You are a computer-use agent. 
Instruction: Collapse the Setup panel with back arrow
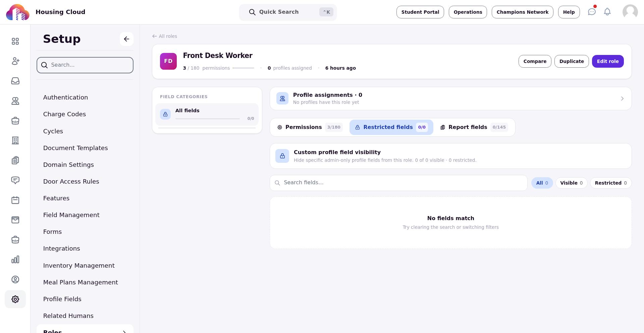pyautogui.click(x=126, y=39)
